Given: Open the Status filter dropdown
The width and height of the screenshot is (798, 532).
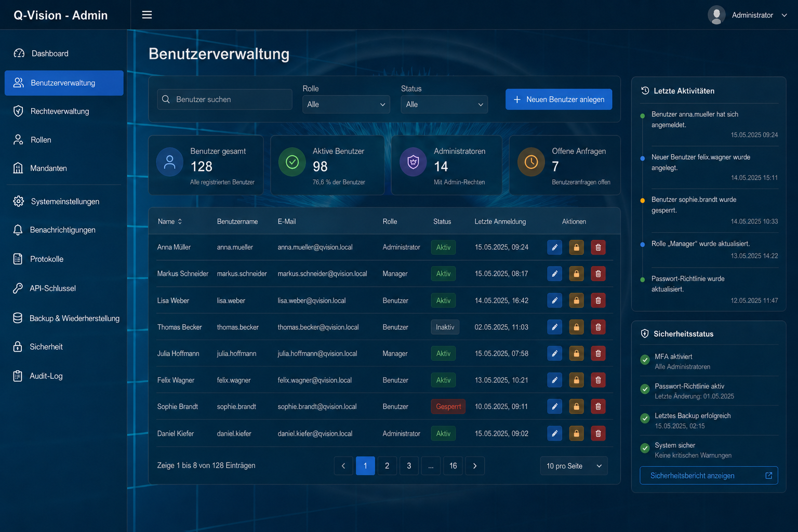Looking at the screenshot, I should point(444,104).
